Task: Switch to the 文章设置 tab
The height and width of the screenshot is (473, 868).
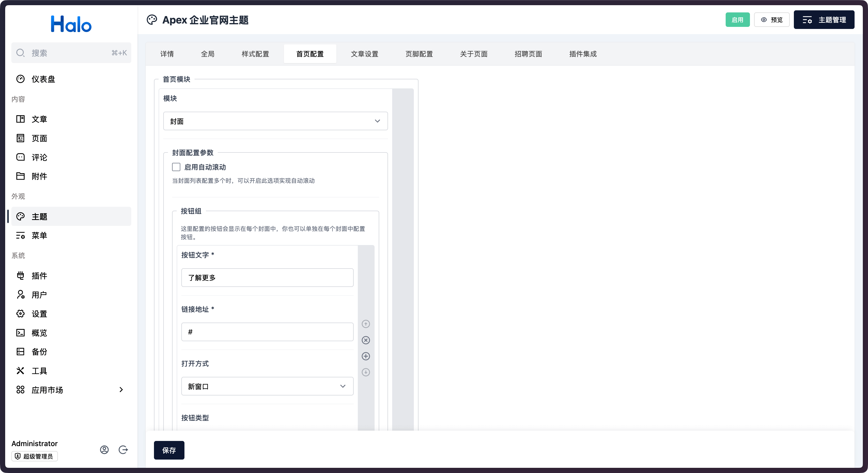Action: (x=365, y=54)
